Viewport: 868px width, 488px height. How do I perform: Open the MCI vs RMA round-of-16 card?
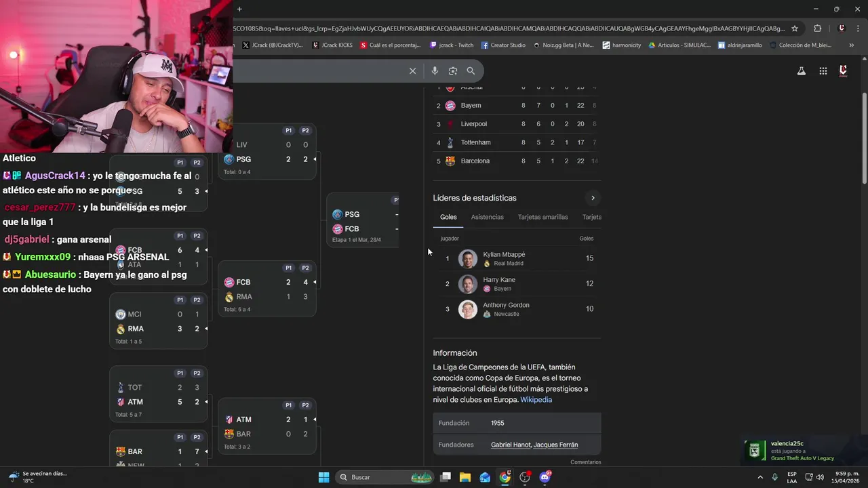[159, 321]
